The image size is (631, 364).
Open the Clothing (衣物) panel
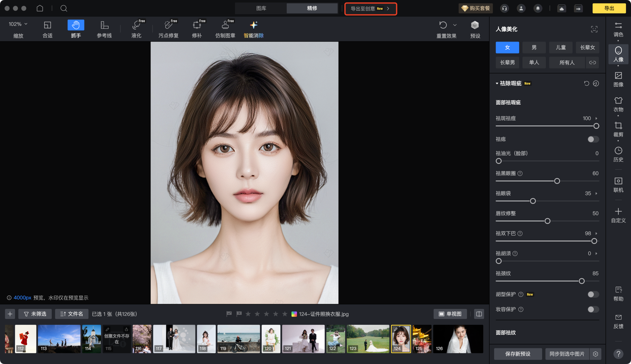tap(618, 104)
